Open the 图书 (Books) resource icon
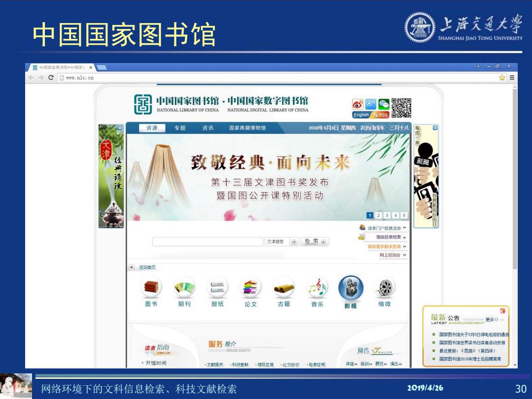 click(151, 292)
